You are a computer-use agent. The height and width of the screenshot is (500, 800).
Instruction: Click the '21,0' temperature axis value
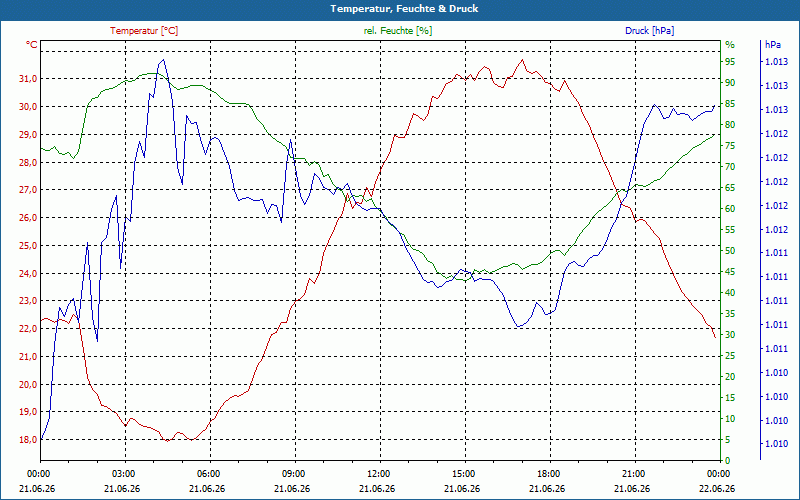pyautogui.click(x=28, y=357)
